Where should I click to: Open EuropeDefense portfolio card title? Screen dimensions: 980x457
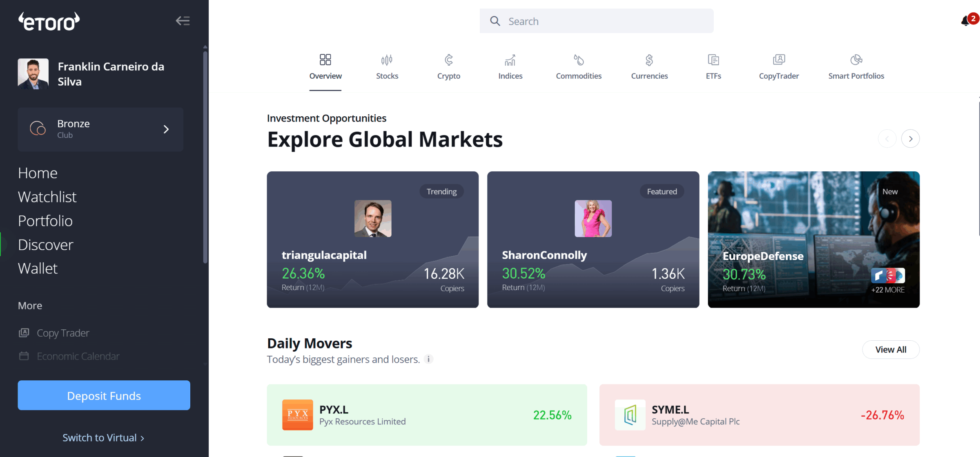[x=763, y=256]
